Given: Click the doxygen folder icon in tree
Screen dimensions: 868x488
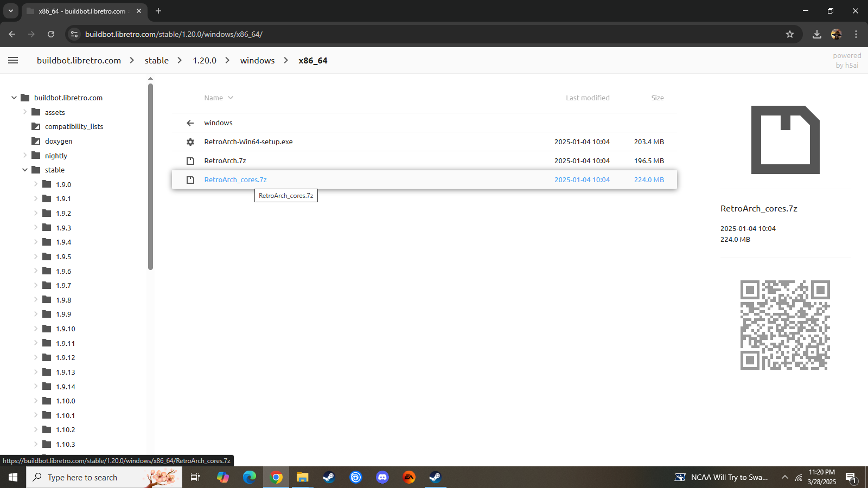Looking at the screenshot, I should coord(36,141).
